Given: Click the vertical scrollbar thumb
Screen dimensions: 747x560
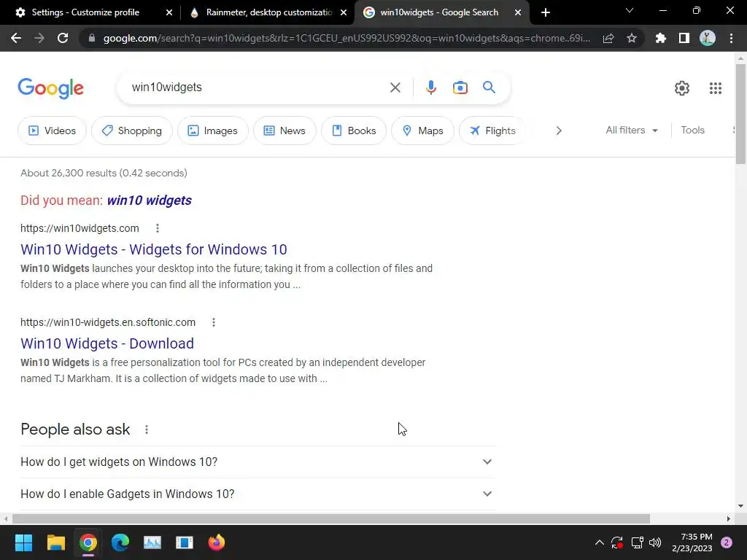Looking at the screenshot, I should pos(741,113).
